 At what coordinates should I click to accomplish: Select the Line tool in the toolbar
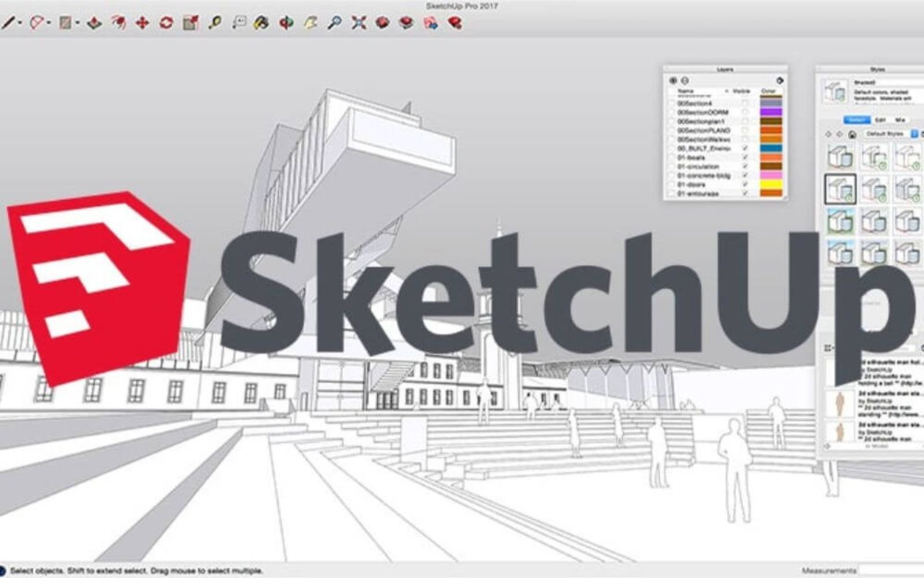pyautogui.click(x=9, y=22)
